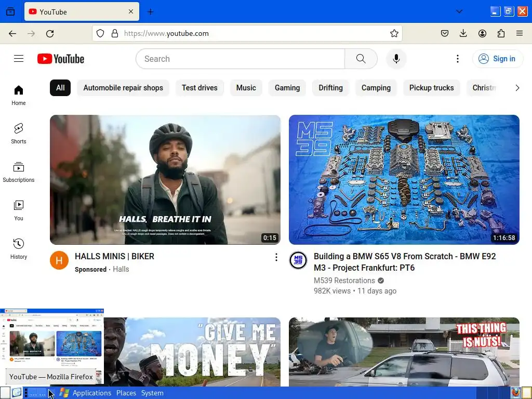This screenshot has width=532, height=399.
Task: Open the Save to Pocket icon
Action: click(x=445, y=33)
